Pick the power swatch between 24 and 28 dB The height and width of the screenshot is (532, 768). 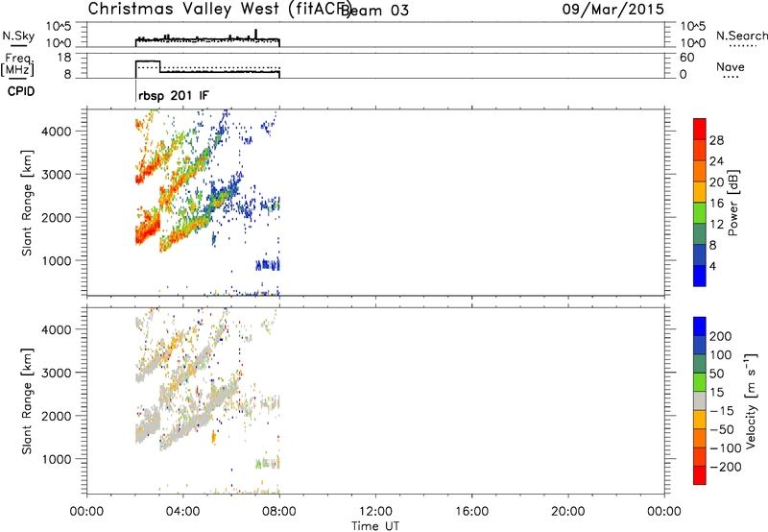(x=700, y=150)
